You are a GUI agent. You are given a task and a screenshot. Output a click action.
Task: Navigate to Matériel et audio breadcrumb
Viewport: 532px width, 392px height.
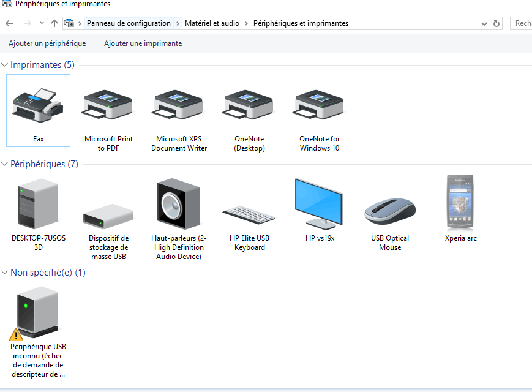[x=212, y=23]
